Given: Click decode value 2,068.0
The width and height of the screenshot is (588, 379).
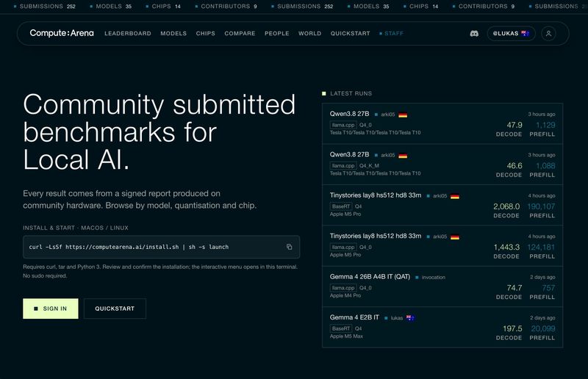Looking at the screenshot, I should tap(506, 206).
